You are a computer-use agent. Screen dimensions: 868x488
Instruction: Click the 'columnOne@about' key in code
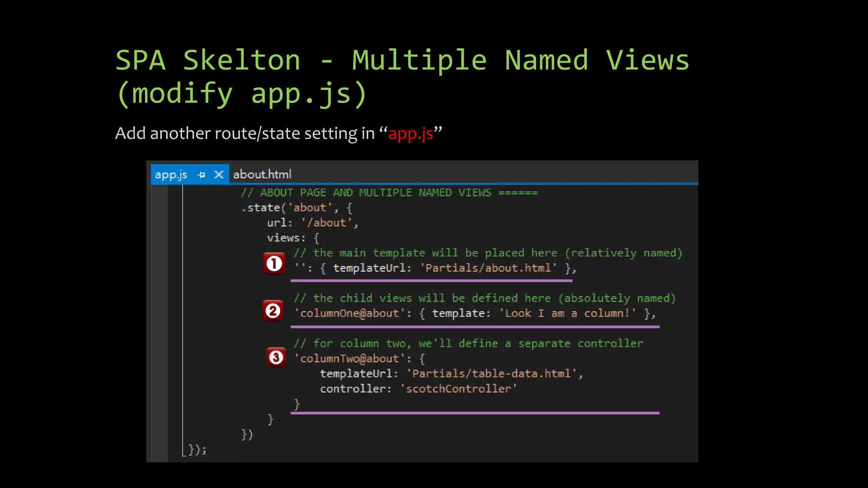point(350,313)
